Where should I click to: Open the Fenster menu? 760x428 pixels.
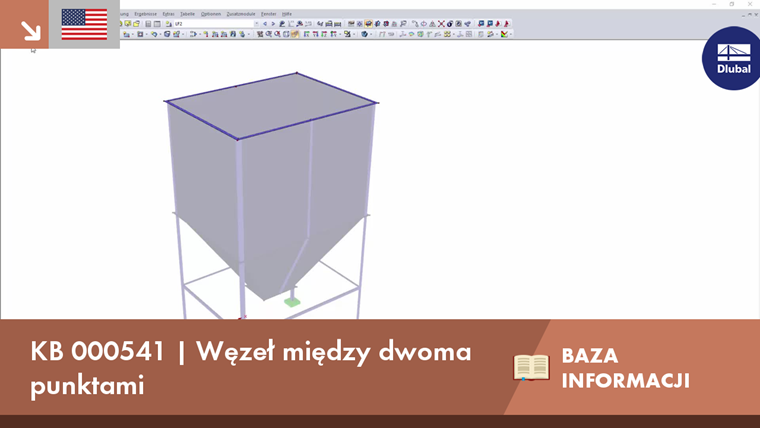click(x=269, y=14)
